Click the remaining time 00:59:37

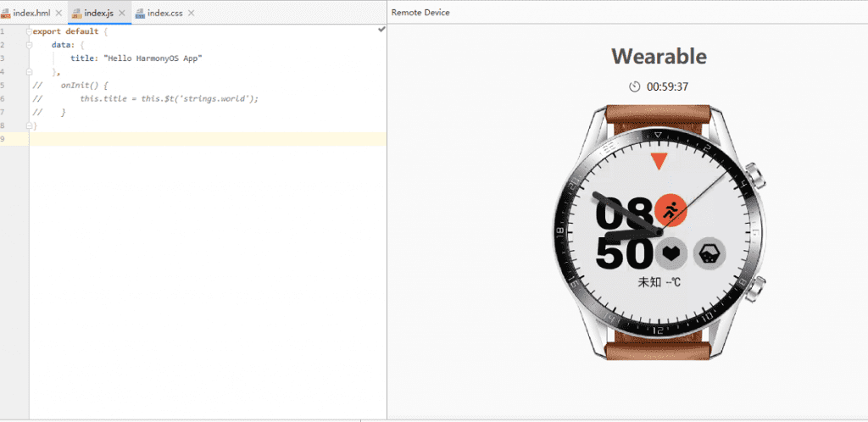point(668,86)
